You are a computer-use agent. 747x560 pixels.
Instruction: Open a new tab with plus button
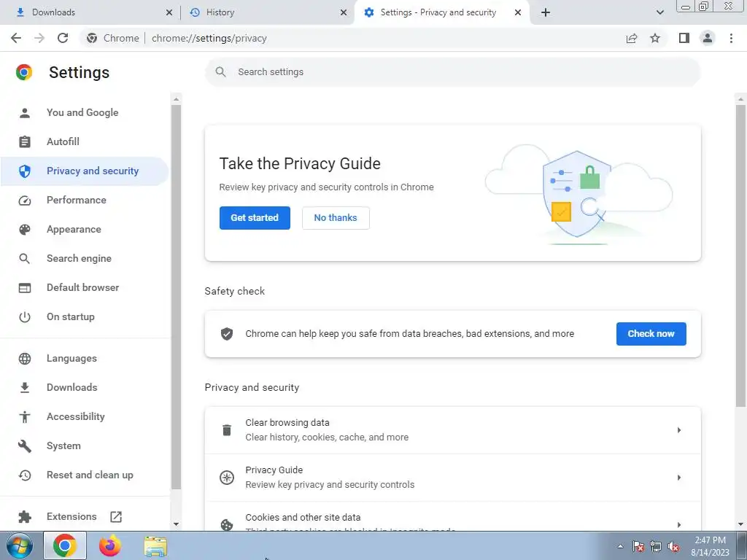pos(546,12)
